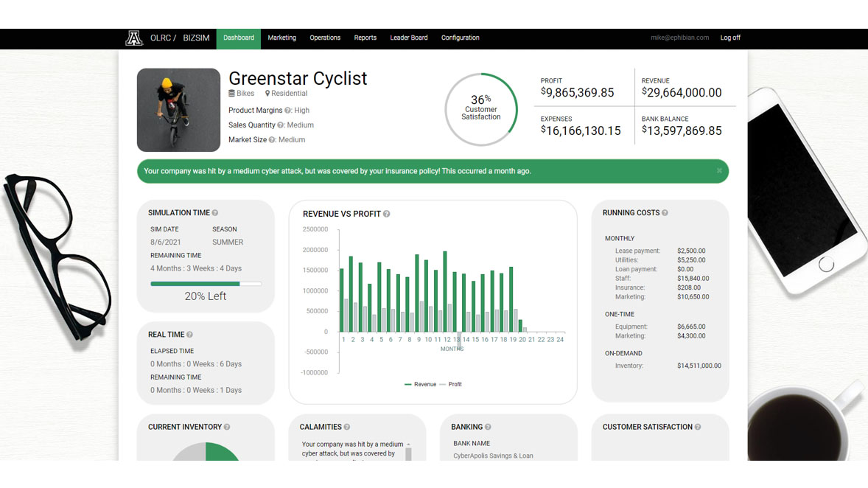Click the Revenue vs Profit help icon
The width and height of the screenshot is (868, 488).
386,214
